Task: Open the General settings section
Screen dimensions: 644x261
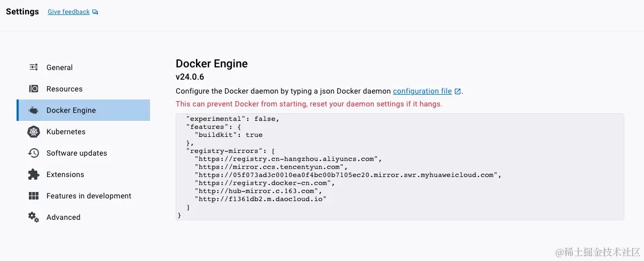Action: 83,67
